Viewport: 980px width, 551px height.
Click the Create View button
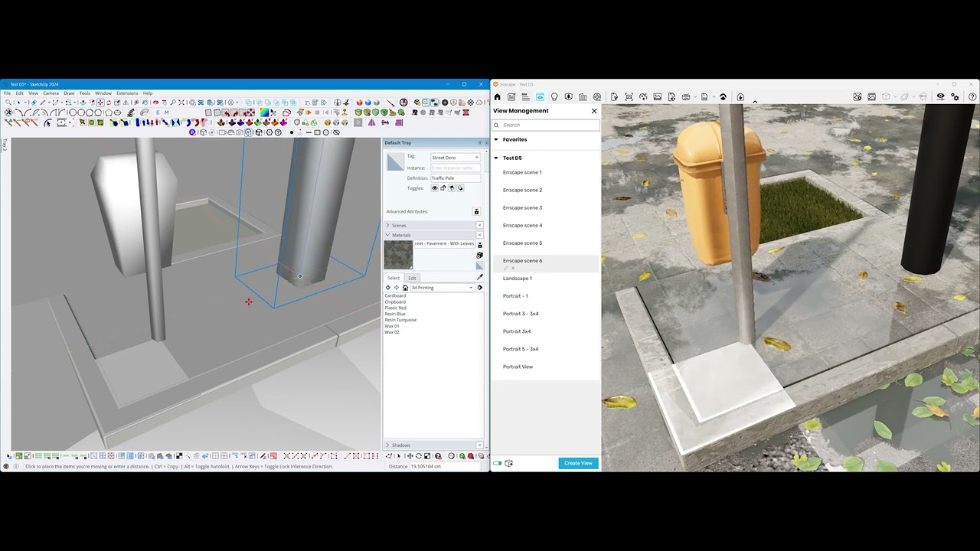(578, 463)
